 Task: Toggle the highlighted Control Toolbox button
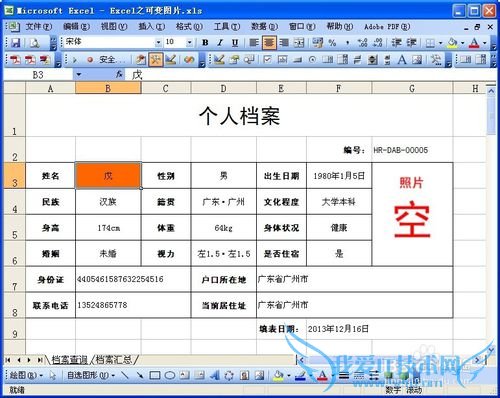click(x=155, y=60)
